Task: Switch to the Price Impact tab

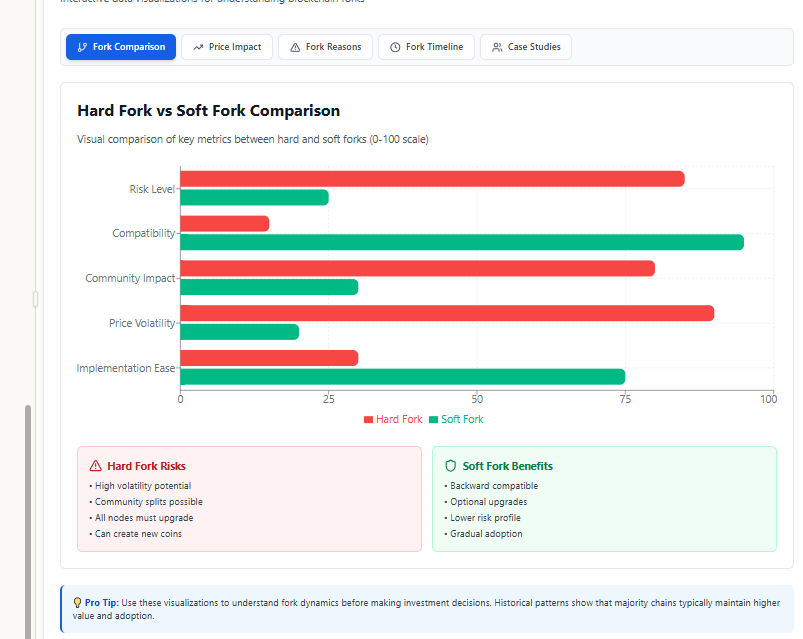Action: tap(227, 47)
